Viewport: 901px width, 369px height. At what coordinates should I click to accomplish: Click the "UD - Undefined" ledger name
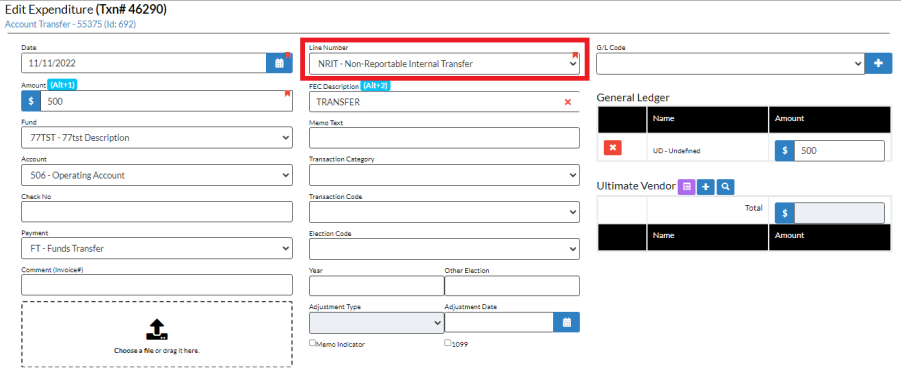[676, 151]
